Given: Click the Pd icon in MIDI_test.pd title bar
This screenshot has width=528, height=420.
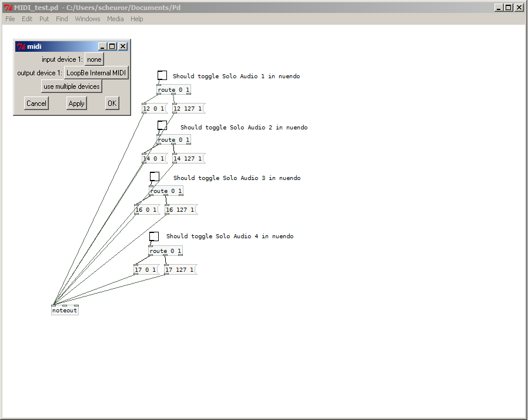Looking at the screenshot, I should (x=8, y=8).
